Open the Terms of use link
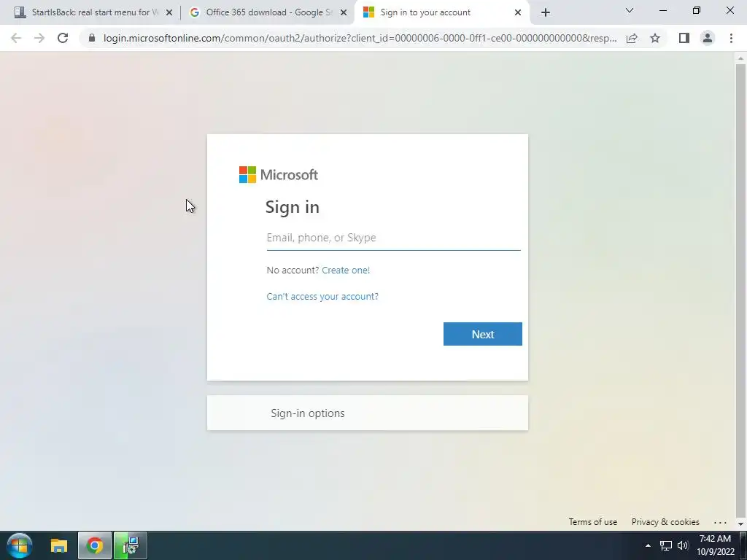Image resolution: width=747 pixels, height=560 pixels. click(x=592, y=522)
